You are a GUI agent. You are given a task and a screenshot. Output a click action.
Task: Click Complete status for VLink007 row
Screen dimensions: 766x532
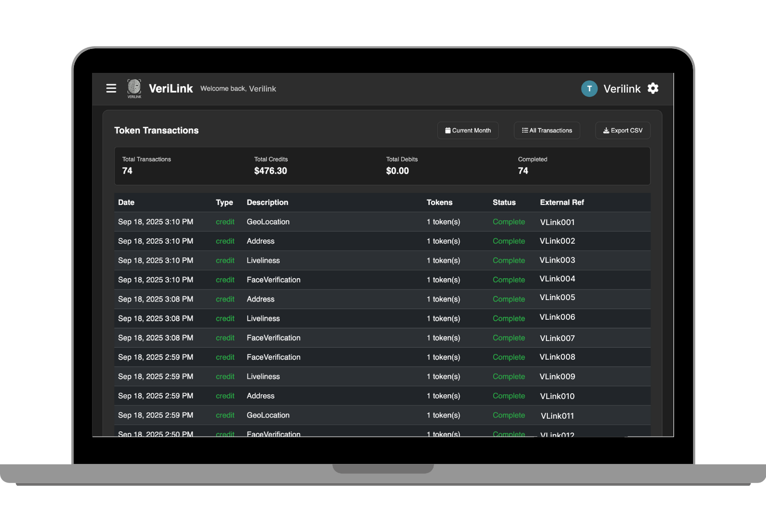pyautogui.click(x=509, y=338)
